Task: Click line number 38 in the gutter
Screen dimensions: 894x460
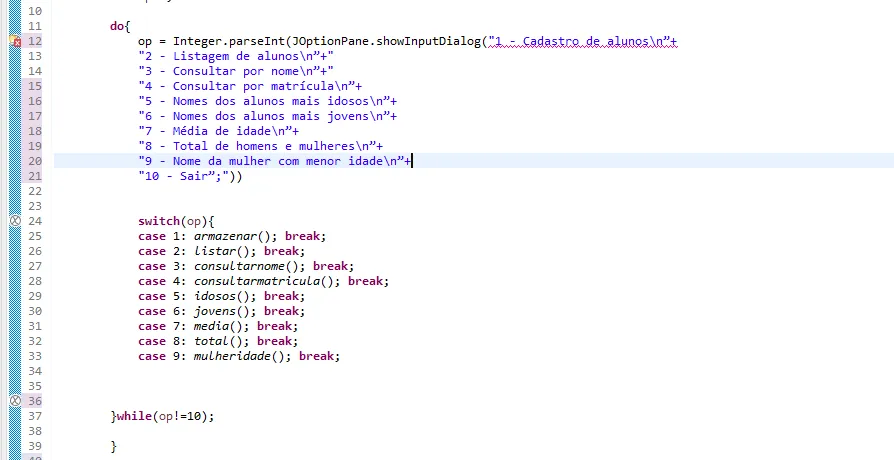Action: click(x=35, y=431)
